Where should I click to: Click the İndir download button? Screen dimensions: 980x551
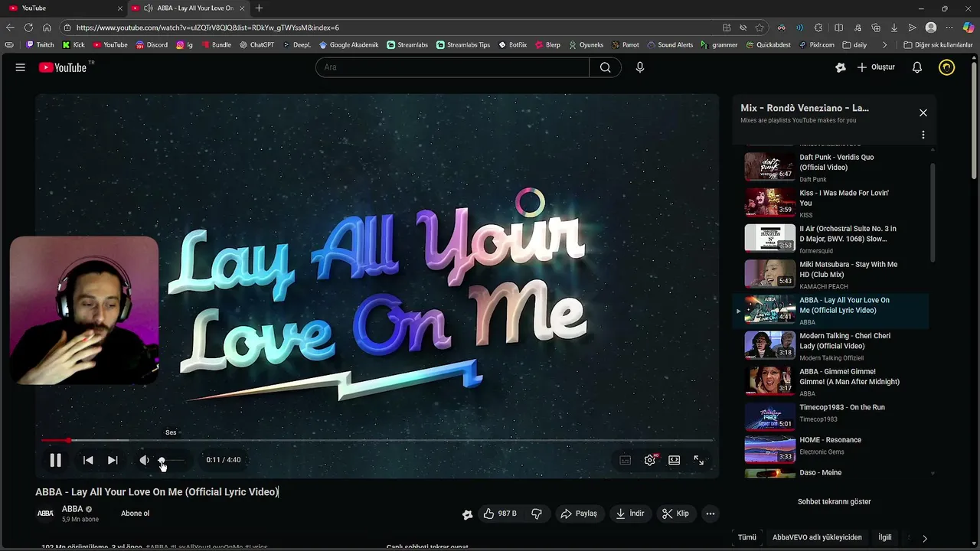pyautogui.click(x=629, y=514)
